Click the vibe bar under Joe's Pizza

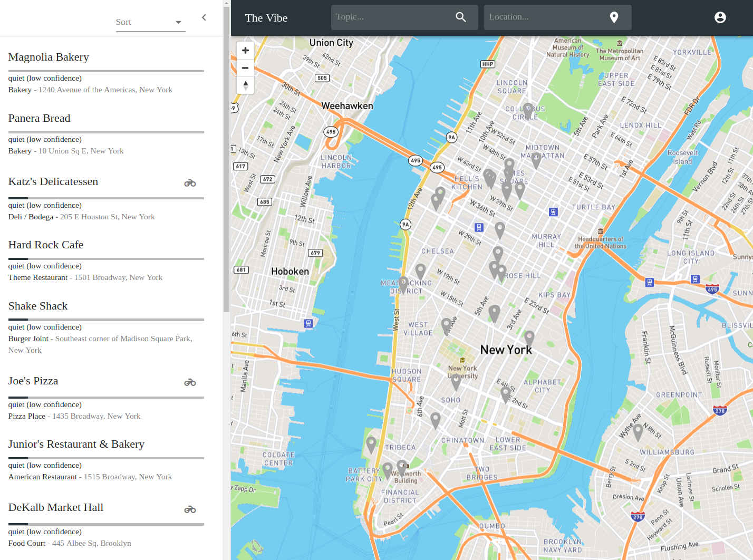tap(106, 397)
